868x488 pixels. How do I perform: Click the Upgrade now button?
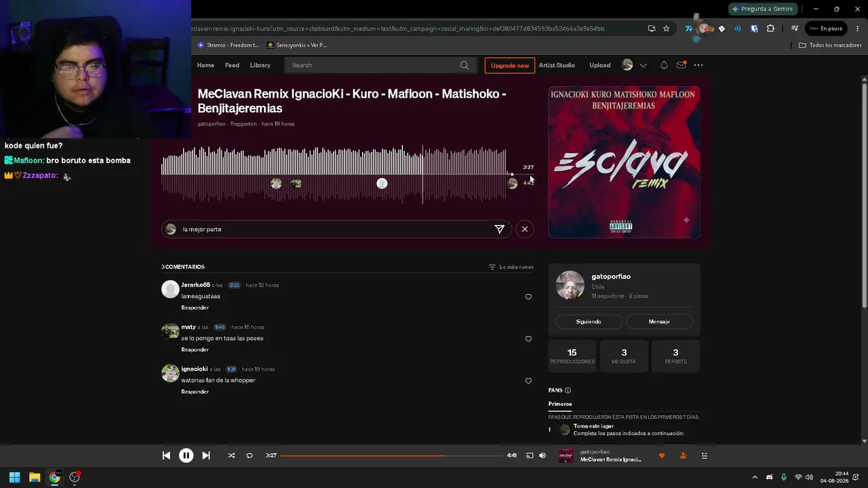pyautogui.click(x=510, y=65)
